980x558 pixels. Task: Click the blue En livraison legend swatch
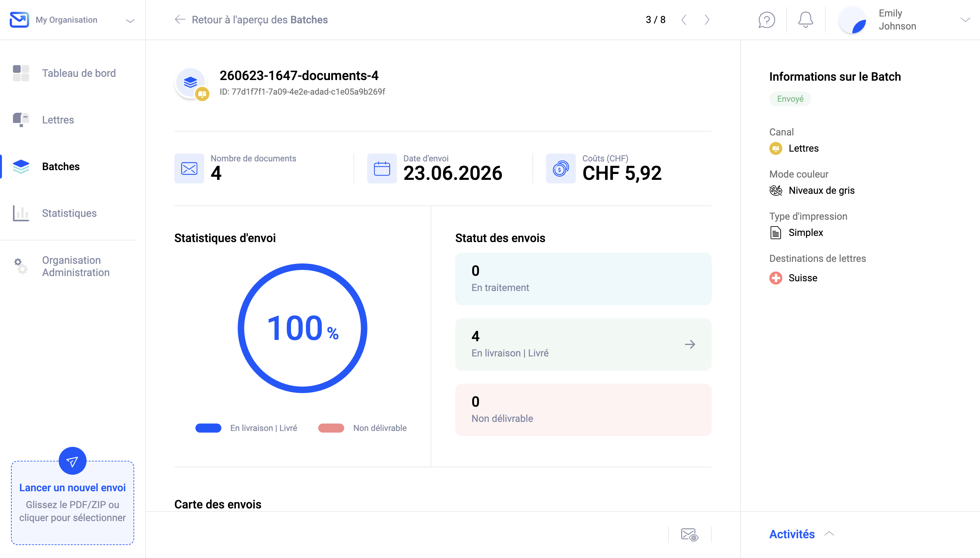point(208,428)
